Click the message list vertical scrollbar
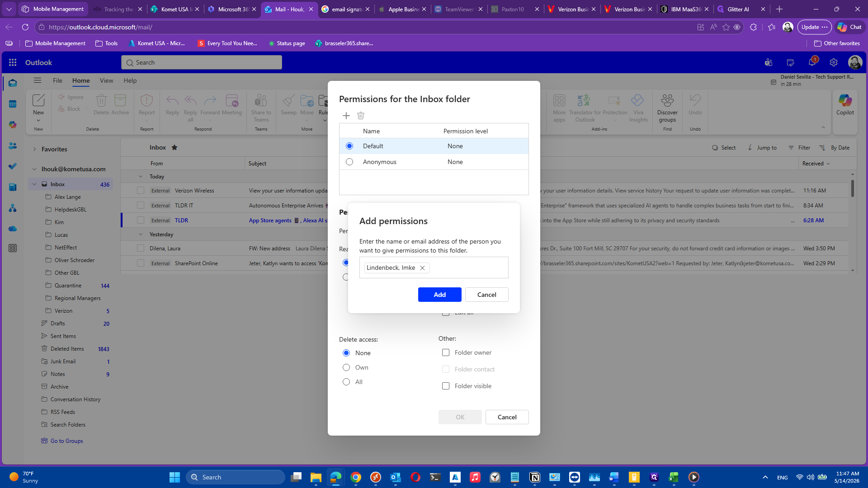The height and width of the screenshot is (488, 868). click(x=853, y=188)
